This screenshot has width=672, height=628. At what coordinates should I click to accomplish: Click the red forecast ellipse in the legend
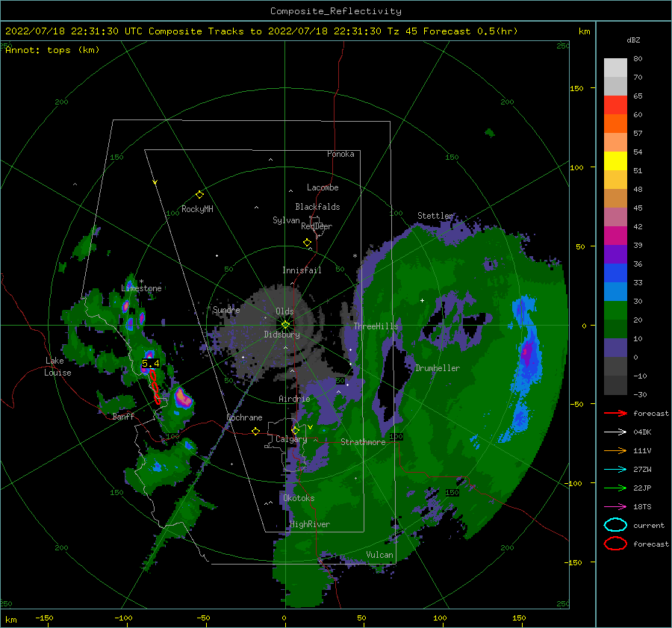615,544
